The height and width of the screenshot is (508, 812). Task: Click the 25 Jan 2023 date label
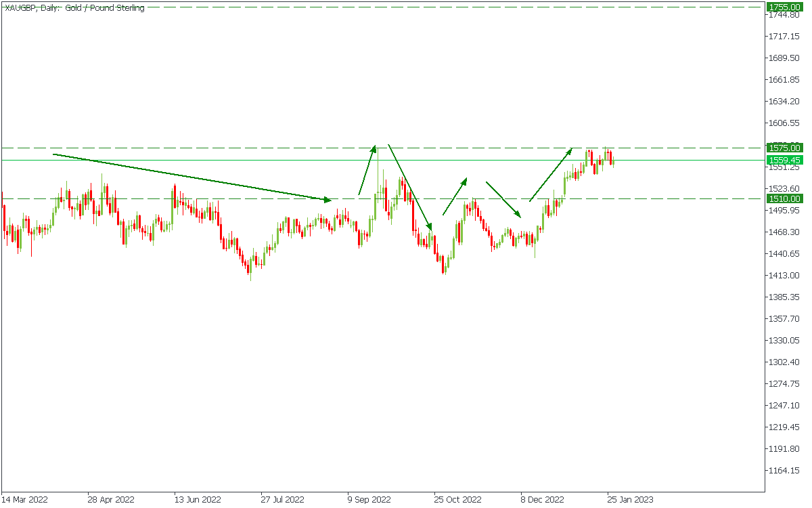coord(631,500)
